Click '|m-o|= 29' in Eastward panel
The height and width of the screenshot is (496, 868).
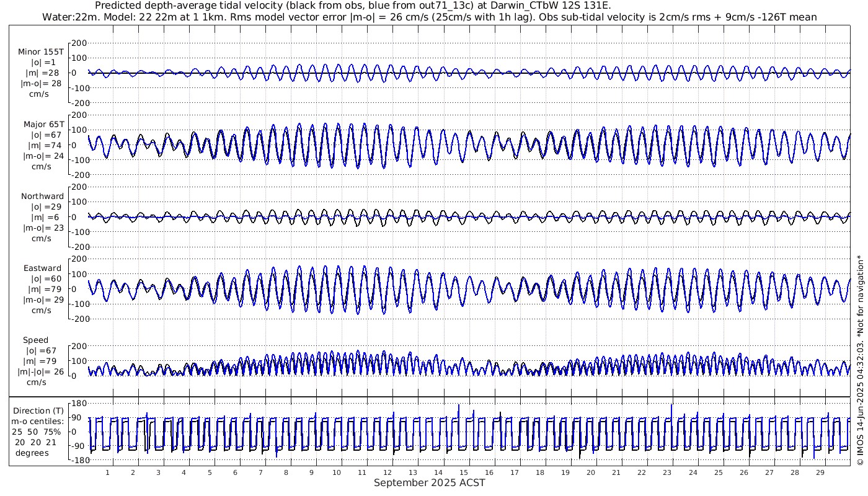(x=42, y=300)
